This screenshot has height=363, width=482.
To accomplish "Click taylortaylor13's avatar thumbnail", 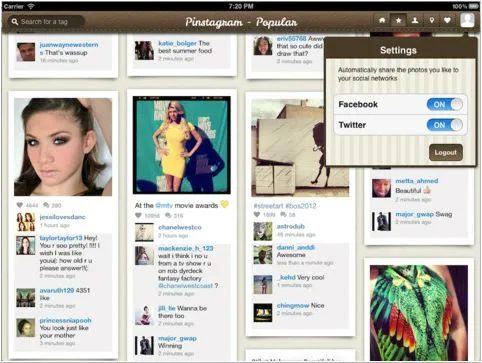I will pyautogui.click(x=26, y=245).
